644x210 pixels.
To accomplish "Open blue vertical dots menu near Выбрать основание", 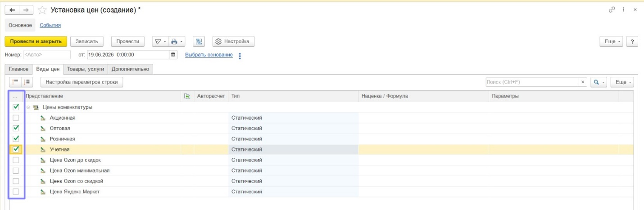I will [x=240, y=56].
